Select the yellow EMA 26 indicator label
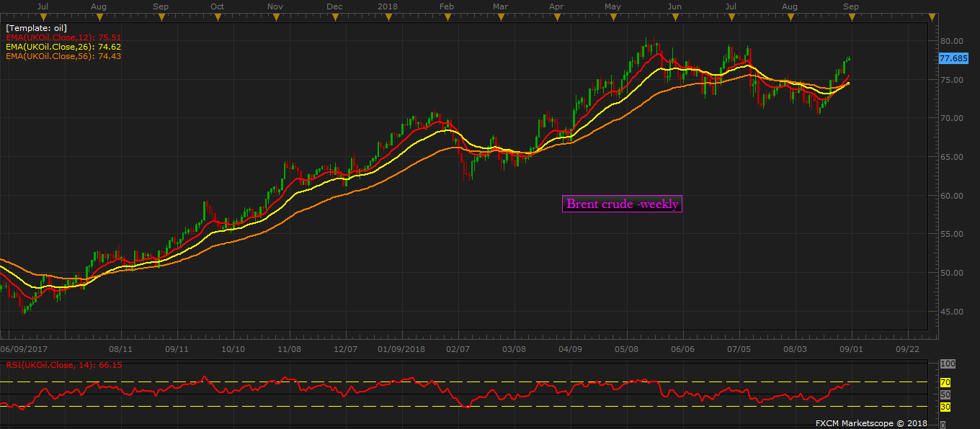This screenshot has width=980, height=429. (x=63, y=47)
